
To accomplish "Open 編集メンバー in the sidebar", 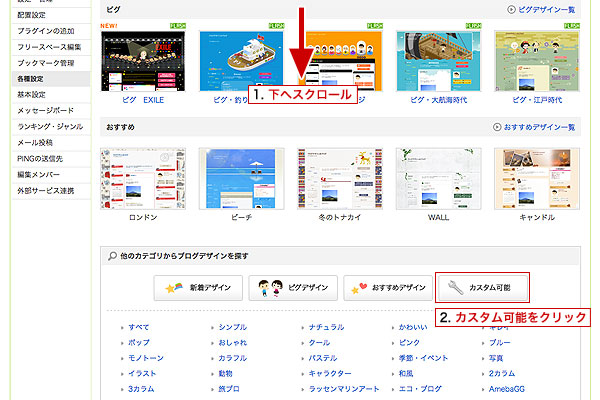I will click(x=38, y=175).
